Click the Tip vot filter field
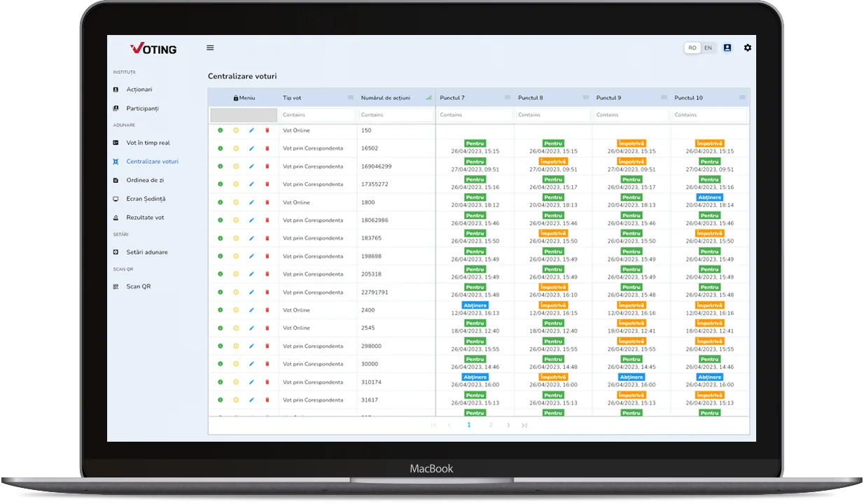The height and width of the screenshot is (504, 864). coord(318,115)
